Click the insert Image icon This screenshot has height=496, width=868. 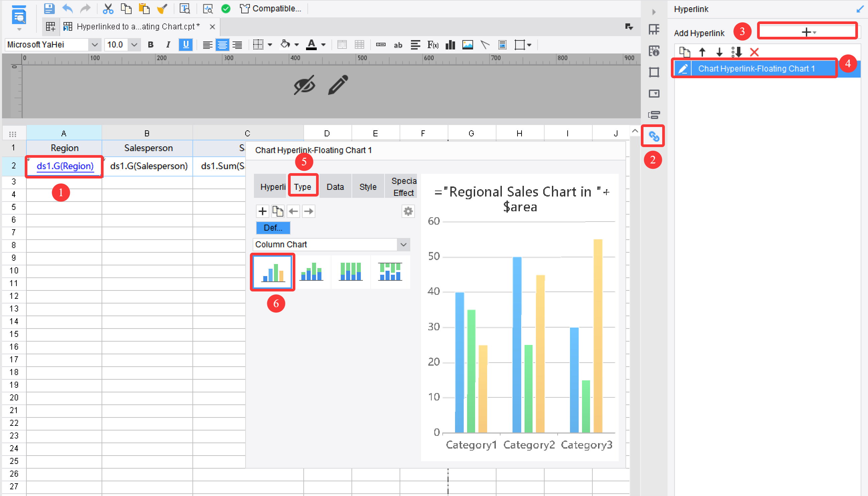coord(467,45)
